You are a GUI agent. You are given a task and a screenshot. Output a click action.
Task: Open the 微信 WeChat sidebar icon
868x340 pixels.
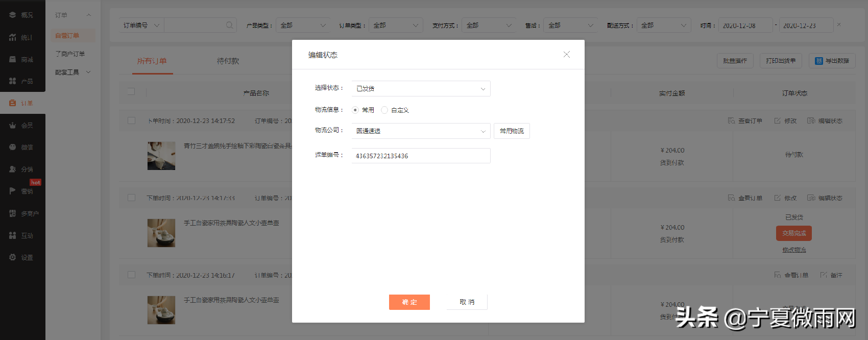click(13, 147)
